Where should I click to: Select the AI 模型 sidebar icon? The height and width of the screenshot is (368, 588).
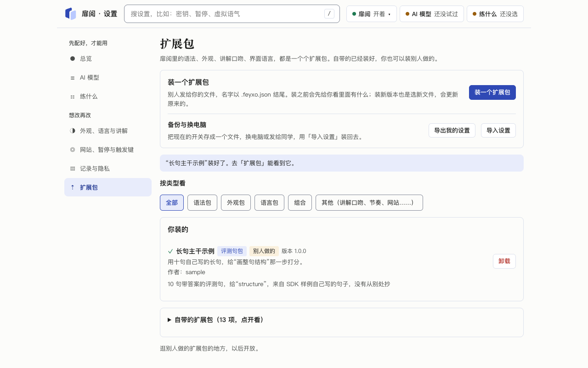73,78
